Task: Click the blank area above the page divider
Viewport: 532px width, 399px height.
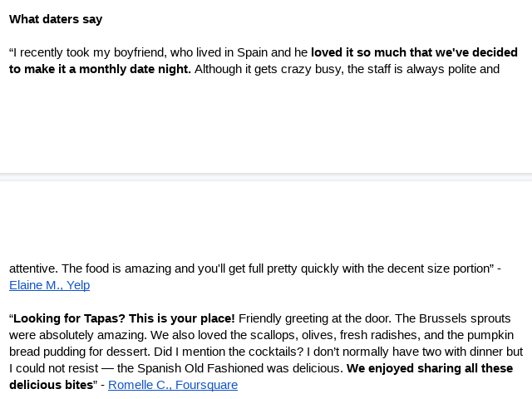Action: (266, 126)
